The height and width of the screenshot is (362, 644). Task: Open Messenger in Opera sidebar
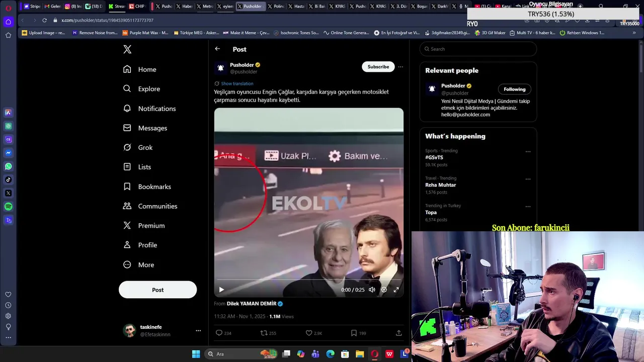click(x=8, y=153)
